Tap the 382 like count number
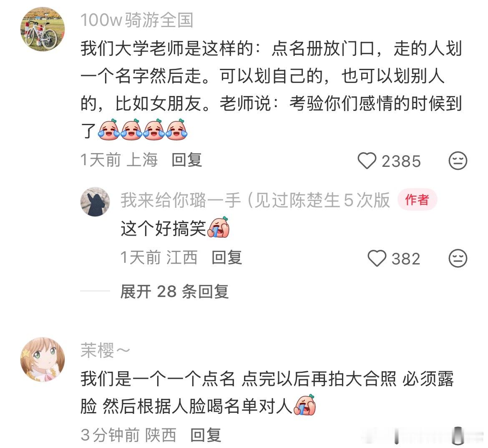Viewport: 488px width, 448px height. (x=406, y=259)
